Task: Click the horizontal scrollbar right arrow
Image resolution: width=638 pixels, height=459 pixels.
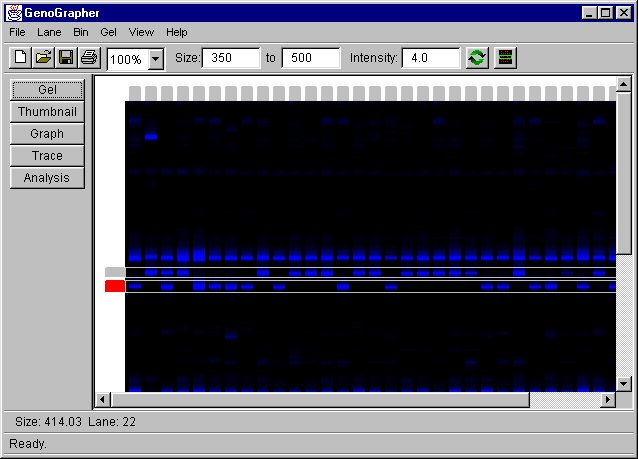Action: pyautogui.click(x=607, y=400)
